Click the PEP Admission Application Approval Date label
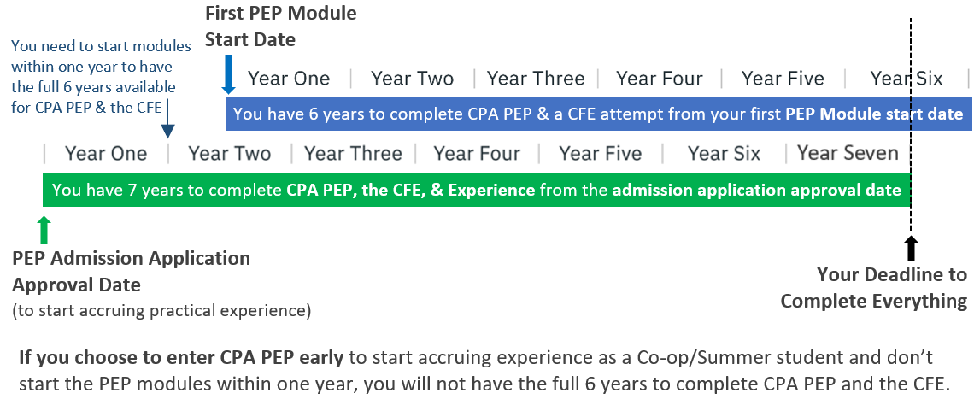The width and height of the screenshot is (980, 405). coord(132,271)
